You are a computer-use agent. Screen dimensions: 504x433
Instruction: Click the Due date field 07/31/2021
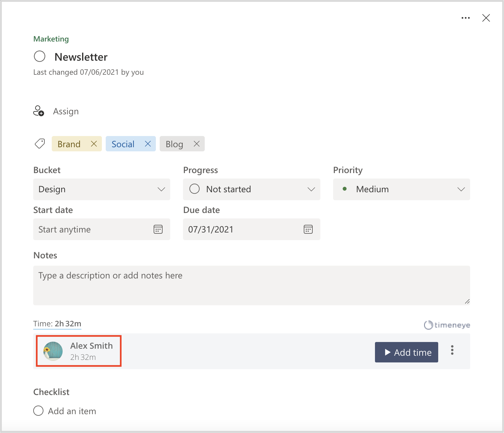point(252,229)
